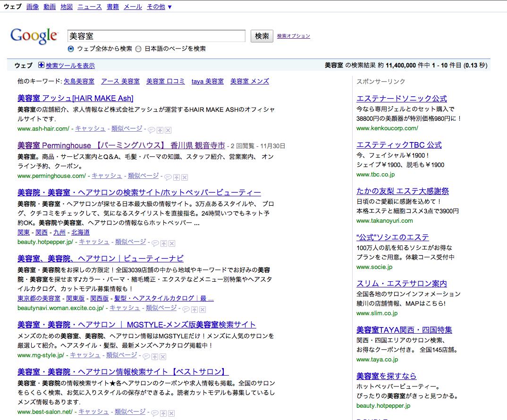Open sponsored link エステナードソニック公式
Viewport: 507px width, 420px height.
point(402,99)
